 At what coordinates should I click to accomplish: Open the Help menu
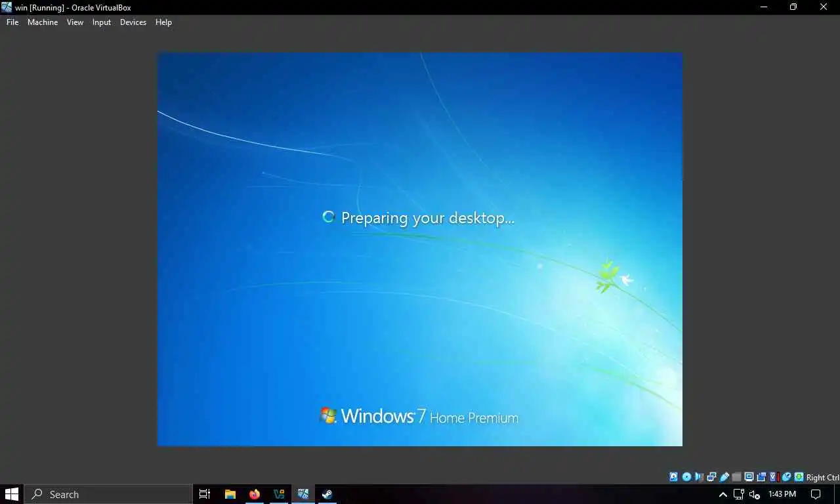tap(163, 22)
